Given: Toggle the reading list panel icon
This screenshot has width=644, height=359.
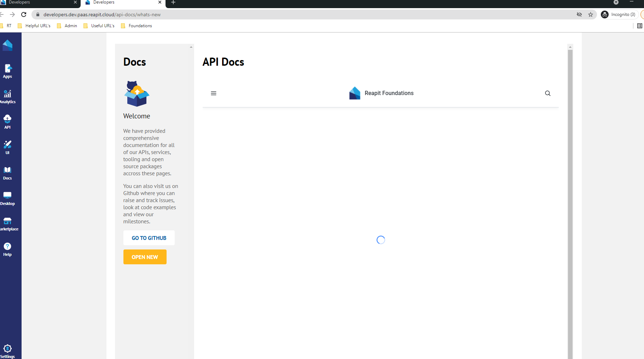Looking at the screenshot, I should click(639, 25).
